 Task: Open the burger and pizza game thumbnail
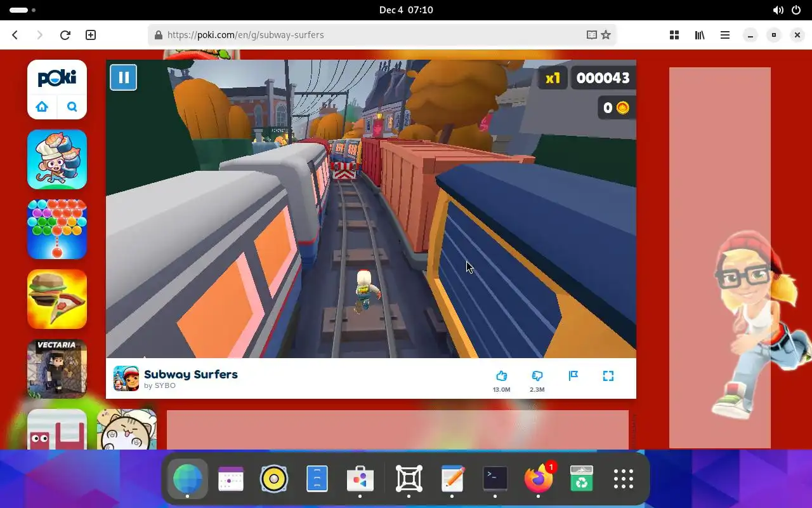point(57,299)
